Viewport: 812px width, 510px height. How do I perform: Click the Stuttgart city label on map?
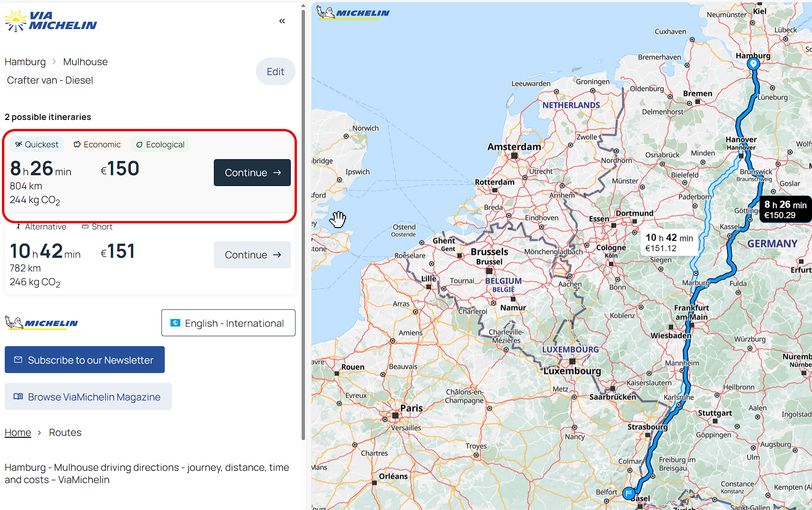[x=715, y=413]
